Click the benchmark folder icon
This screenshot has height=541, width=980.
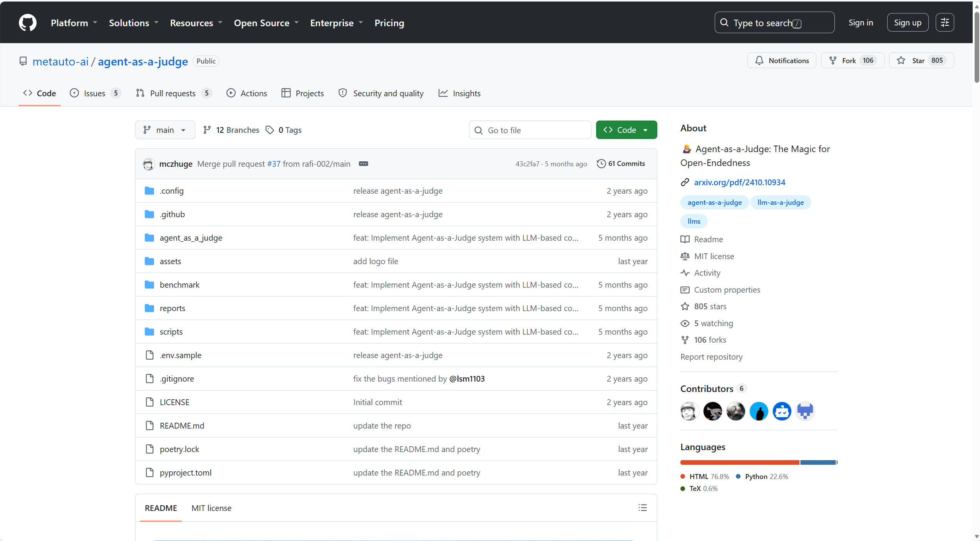(149, 285)
